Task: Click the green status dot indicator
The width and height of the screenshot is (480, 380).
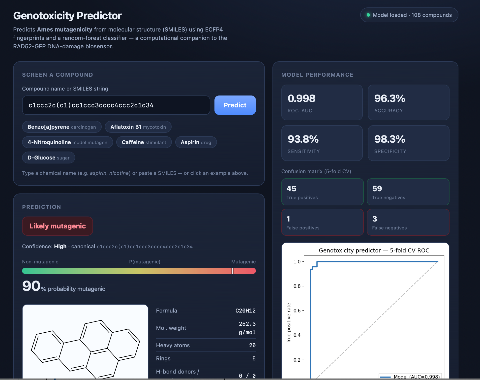Action: (368, 15)
